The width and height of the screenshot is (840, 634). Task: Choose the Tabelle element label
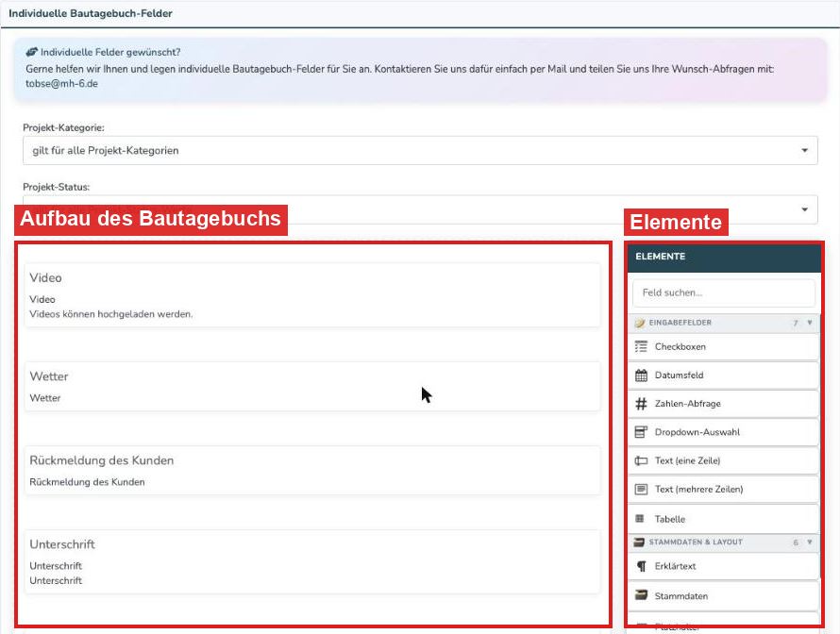[670, 519]
